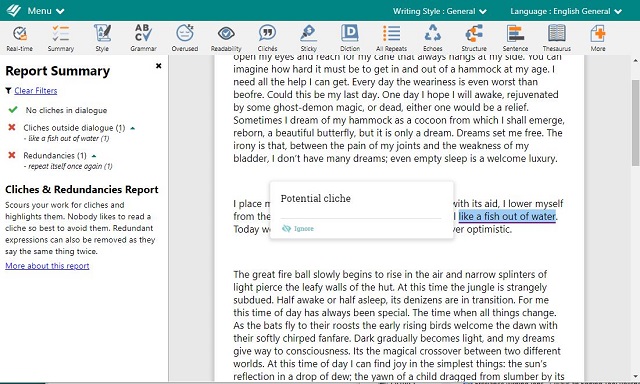Click 'No cliches in dialogue' item
The image size is (640, 384).
(x=66, y=110)
